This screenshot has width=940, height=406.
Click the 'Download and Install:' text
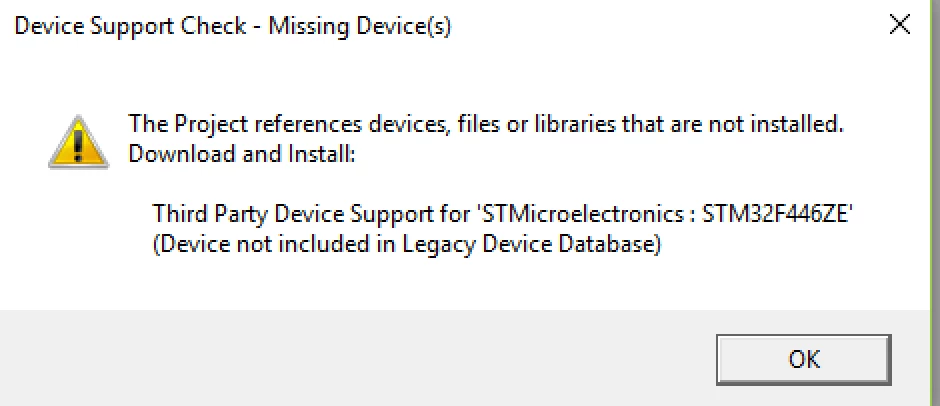pyautogui.click(x=242, y=154)
